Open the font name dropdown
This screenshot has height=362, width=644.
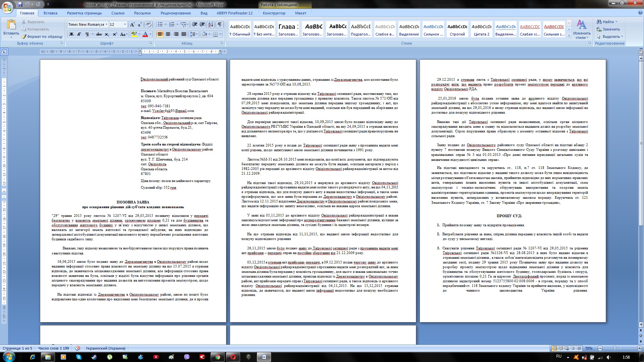click(x=106, y=24)
